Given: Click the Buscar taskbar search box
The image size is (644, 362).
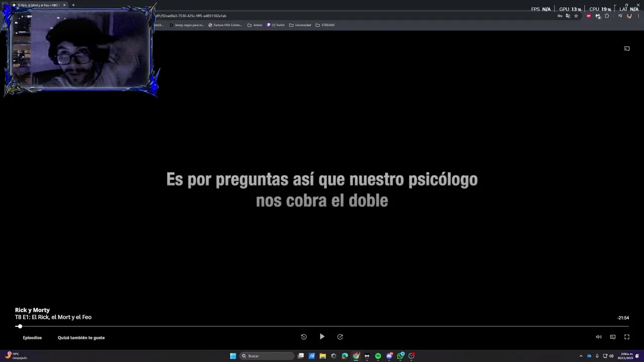Looking at the screenshot, I should point(267,356).
